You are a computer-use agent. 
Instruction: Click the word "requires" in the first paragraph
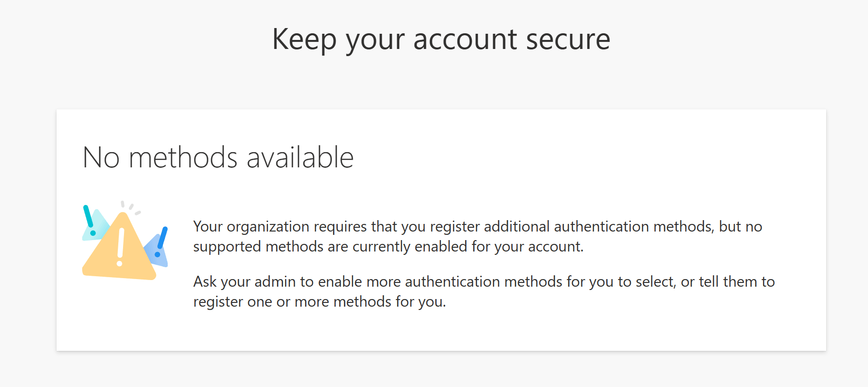340,227
